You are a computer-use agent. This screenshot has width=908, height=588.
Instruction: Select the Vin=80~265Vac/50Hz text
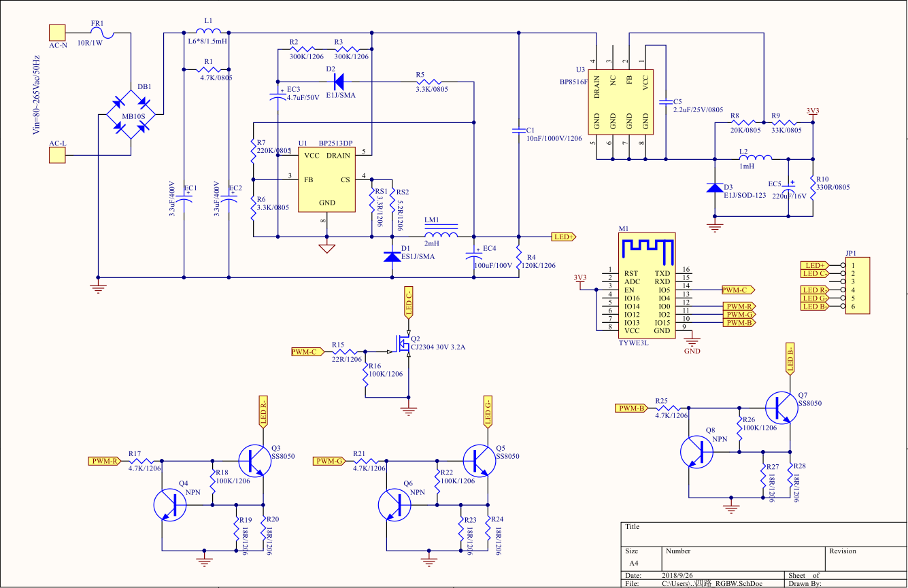point(37,97)
